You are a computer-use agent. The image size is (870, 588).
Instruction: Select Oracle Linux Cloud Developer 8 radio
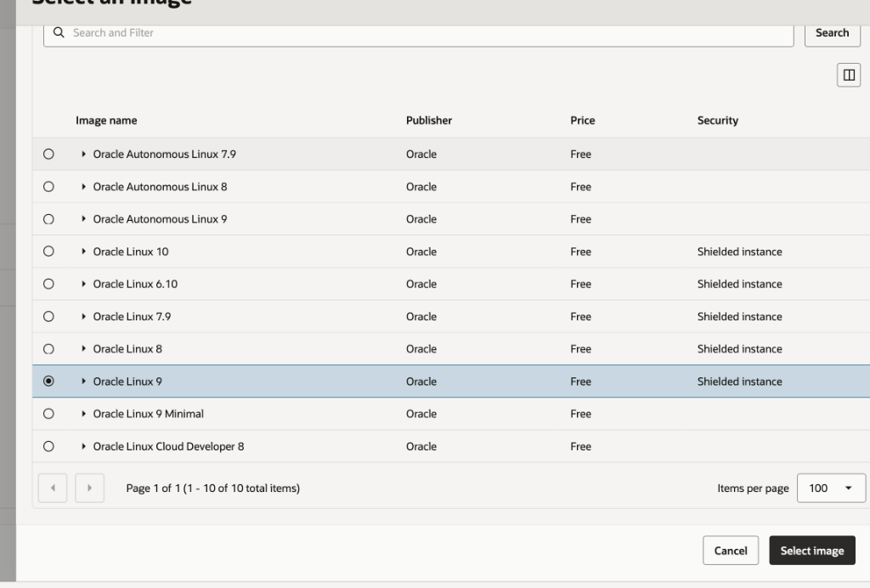point(48,446)
